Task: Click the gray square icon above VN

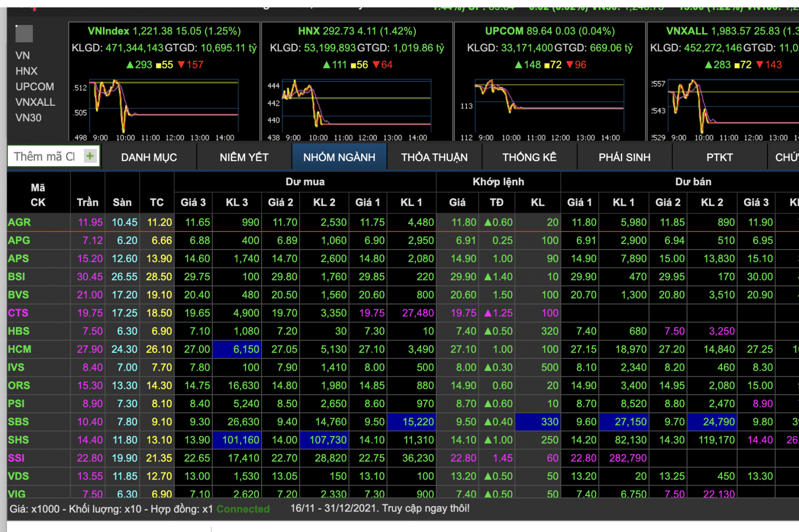Action: pyautogui.click(x=24, y=33)
